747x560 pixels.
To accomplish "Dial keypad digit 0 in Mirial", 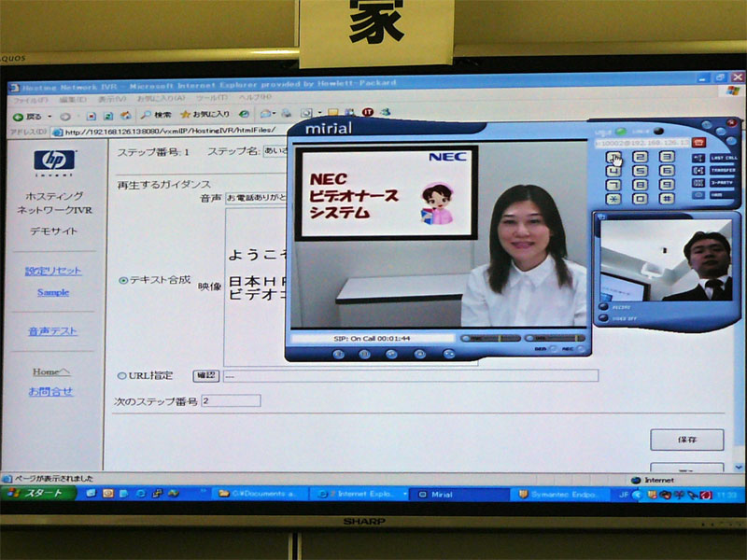I will [x=640, y=198].
